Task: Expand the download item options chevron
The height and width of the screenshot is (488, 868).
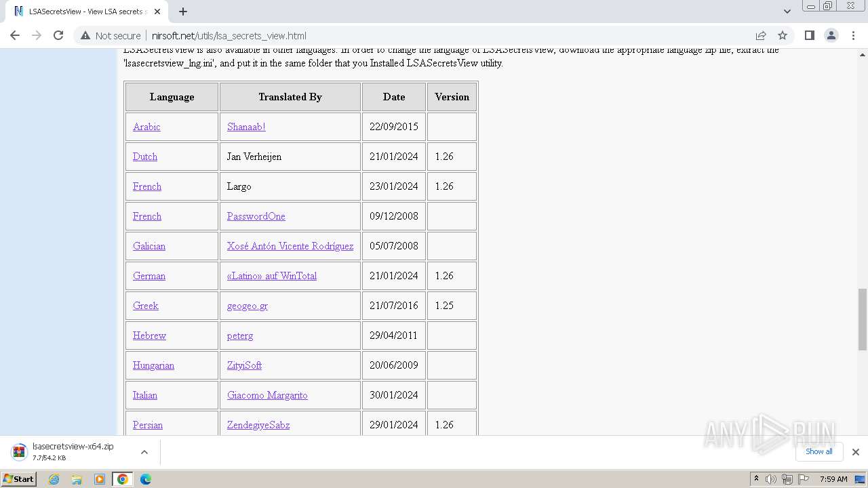Action: pyautogui.click(x=144, y=452)
